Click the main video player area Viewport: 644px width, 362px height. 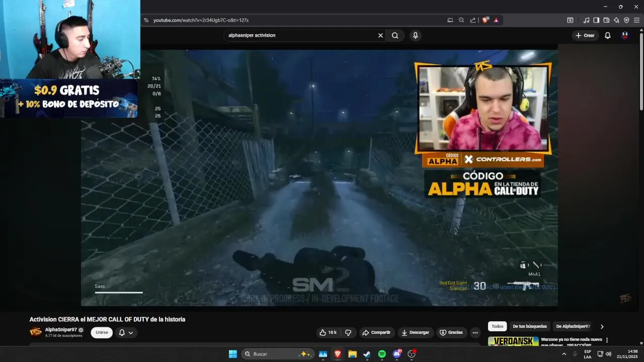[x=319, y=177]
